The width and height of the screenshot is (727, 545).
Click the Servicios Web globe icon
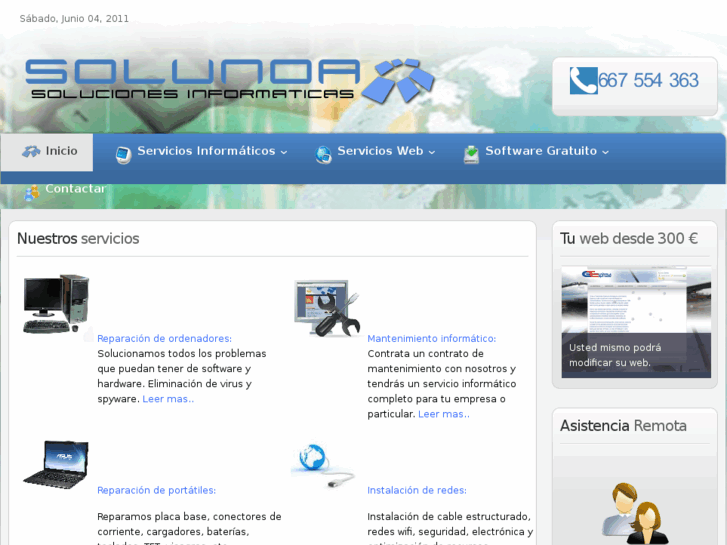click(x=323, y=154)
